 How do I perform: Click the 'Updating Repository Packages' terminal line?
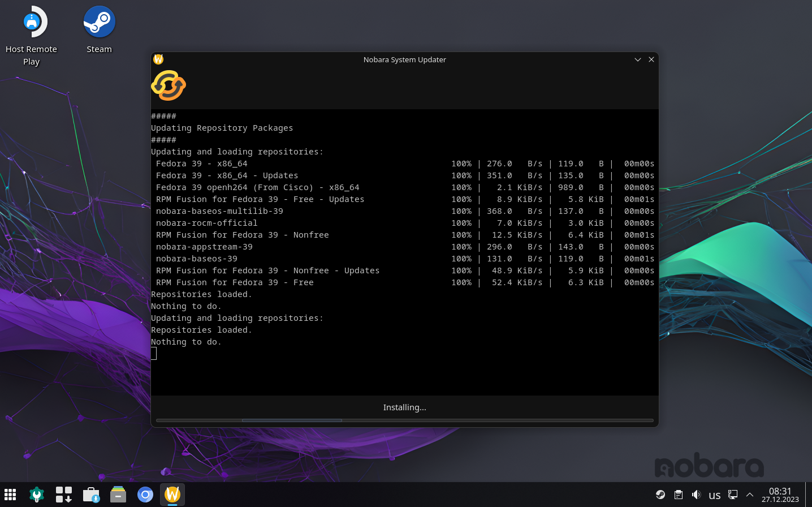222,128
